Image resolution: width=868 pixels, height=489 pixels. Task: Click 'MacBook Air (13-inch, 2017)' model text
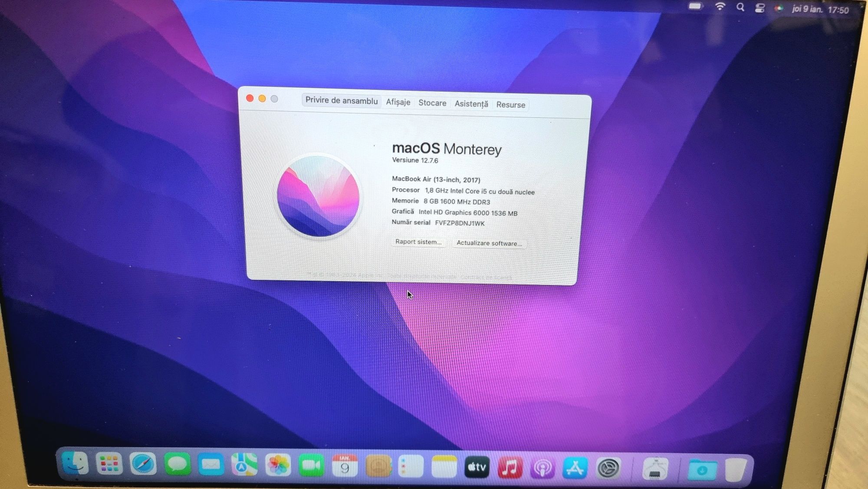(436, 179)
